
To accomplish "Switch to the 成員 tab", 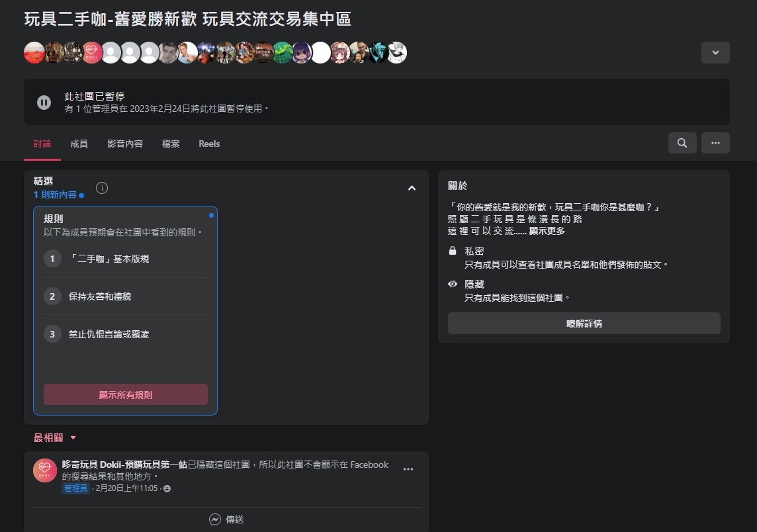I will tap(79, 144).
